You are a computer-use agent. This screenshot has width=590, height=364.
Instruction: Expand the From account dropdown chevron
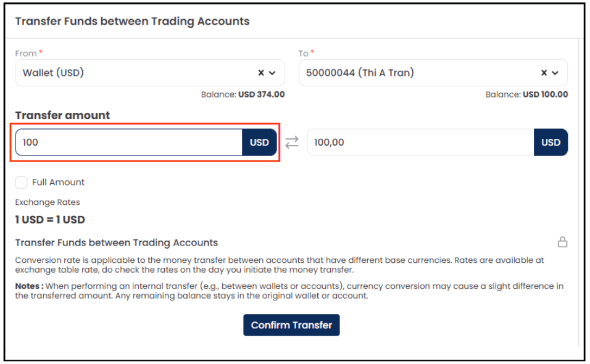pos(272,73)
